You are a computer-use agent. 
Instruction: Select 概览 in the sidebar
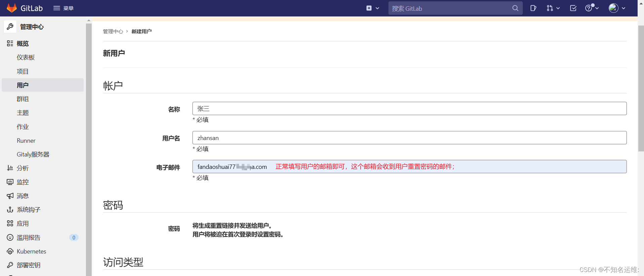pyautogui.click(x=23, y=44)
